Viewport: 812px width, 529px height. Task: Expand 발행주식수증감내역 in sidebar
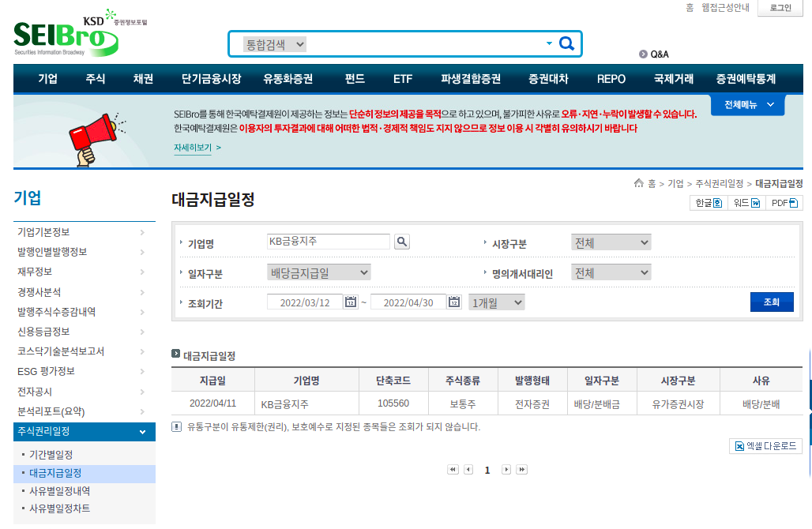pyautogui.click(x=85, y=312)
